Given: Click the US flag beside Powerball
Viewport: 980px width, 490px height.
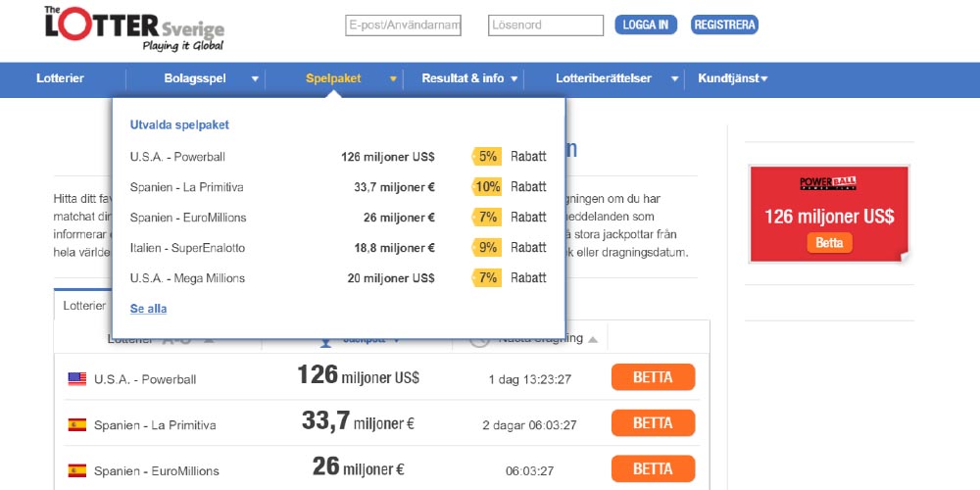Looking at the screenshot, I should coord(76,379).
